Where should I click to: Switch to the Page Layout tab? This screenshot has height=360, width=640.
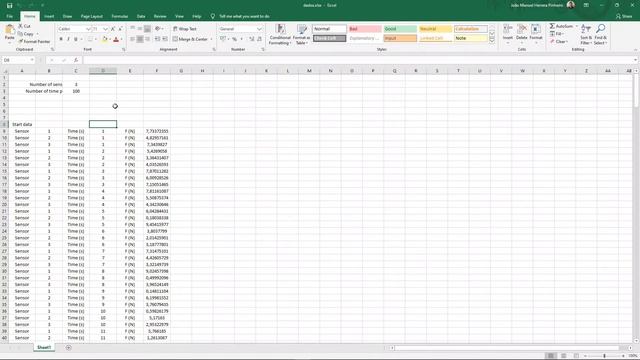coord(92,16)
